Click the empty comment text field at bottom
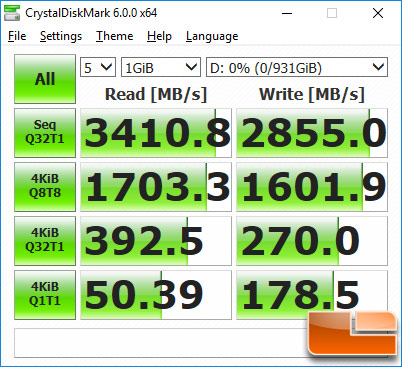 pos(160,343)
